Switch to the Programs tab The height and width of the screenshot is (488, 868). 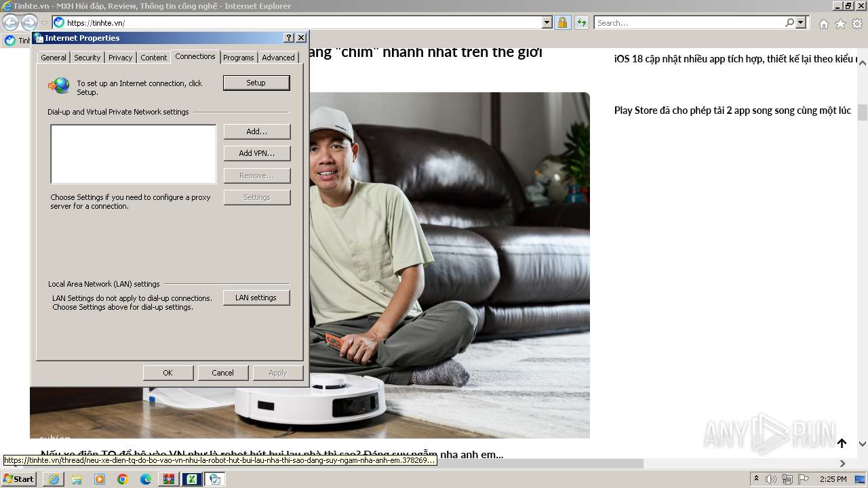[x=239, y=58]
